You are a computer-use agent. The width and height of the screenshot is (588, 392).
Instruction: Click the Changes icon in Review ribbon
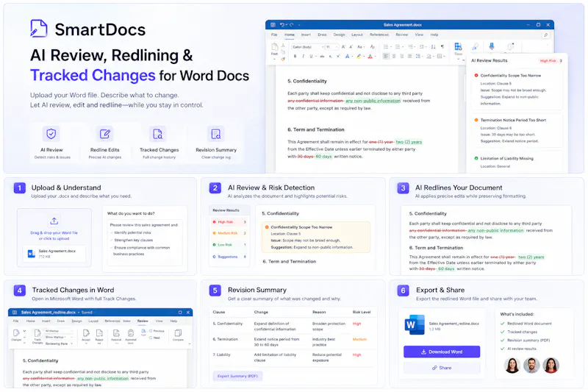tap(15, 333)
